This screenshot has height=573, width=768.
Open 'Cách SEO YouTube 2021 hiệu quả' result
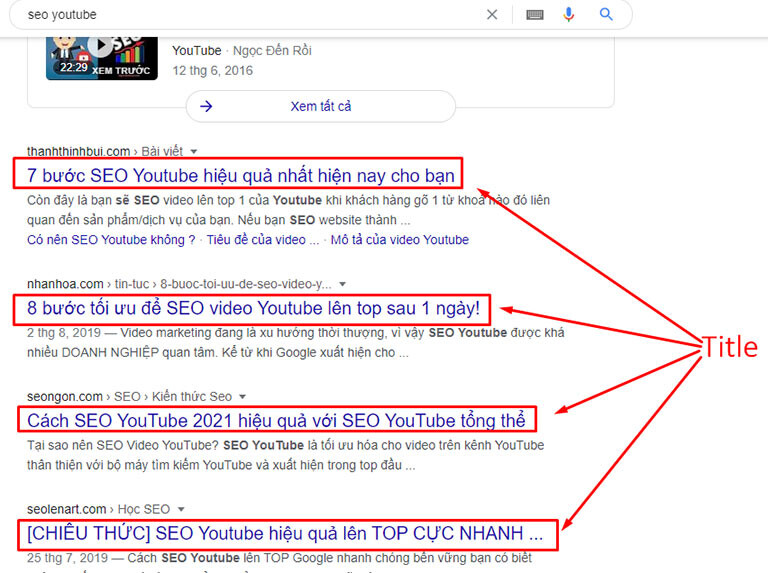click(276, 420)
